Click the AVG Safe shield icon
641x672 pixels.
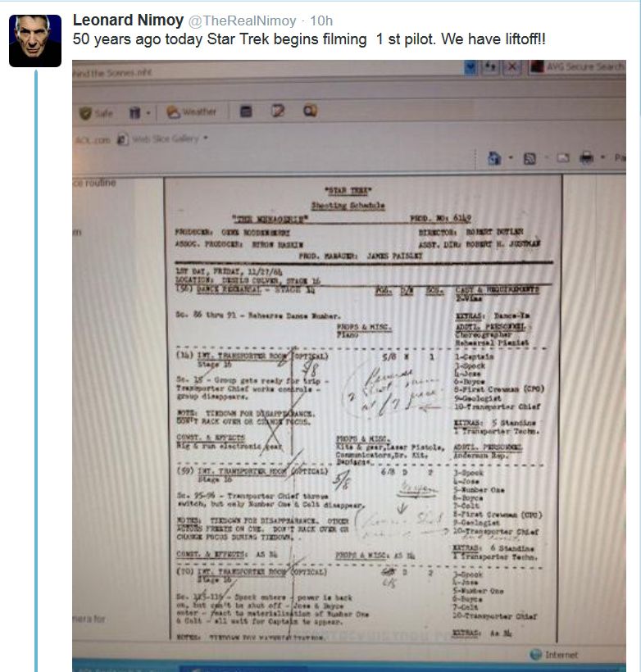86,113
